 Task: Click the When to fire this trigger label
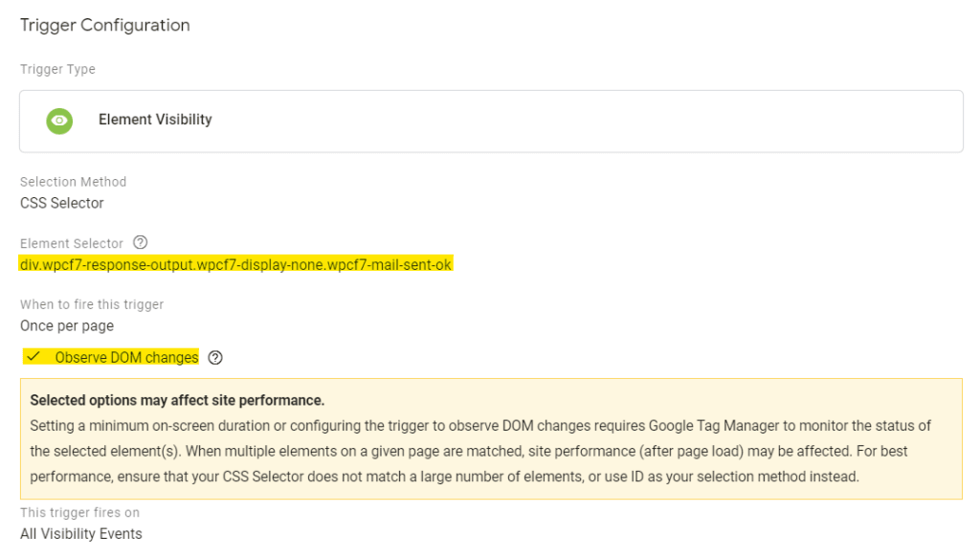click(x=92, y=304)
